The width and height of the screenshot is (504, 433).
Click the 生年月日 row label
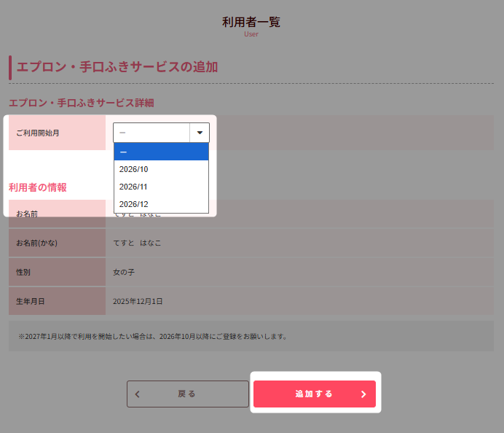click(30, 302)
